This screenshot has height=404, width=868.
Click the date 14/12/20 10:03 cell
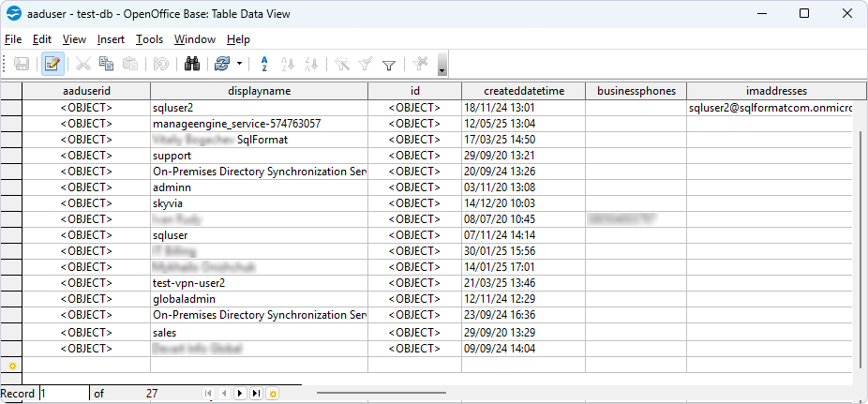coord(524,203)
